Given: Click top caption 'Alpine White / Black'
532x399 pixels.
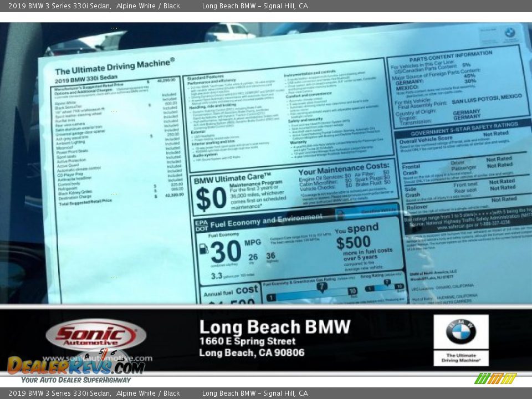Looking at the screenshot, I should 148,6.
